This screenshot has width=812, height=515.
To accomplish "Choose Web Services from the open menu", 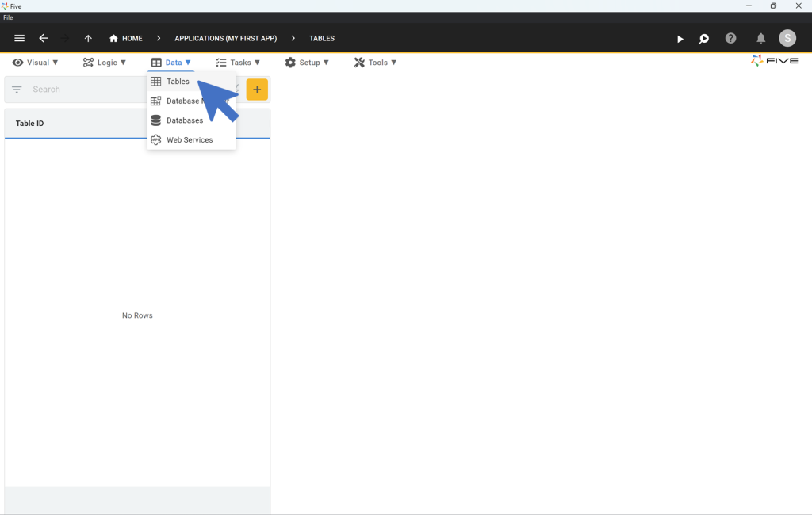I will pyautogui.click(x=190, y=139).
